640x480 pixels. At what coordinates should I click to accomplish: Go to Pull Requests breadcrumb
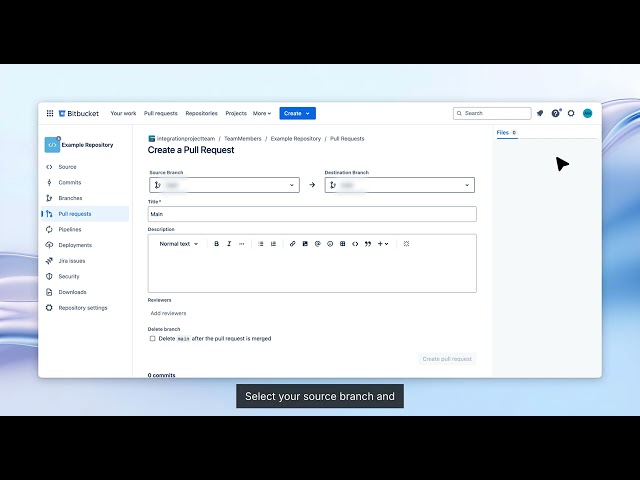pyautogui.click(x=347, y=139)
